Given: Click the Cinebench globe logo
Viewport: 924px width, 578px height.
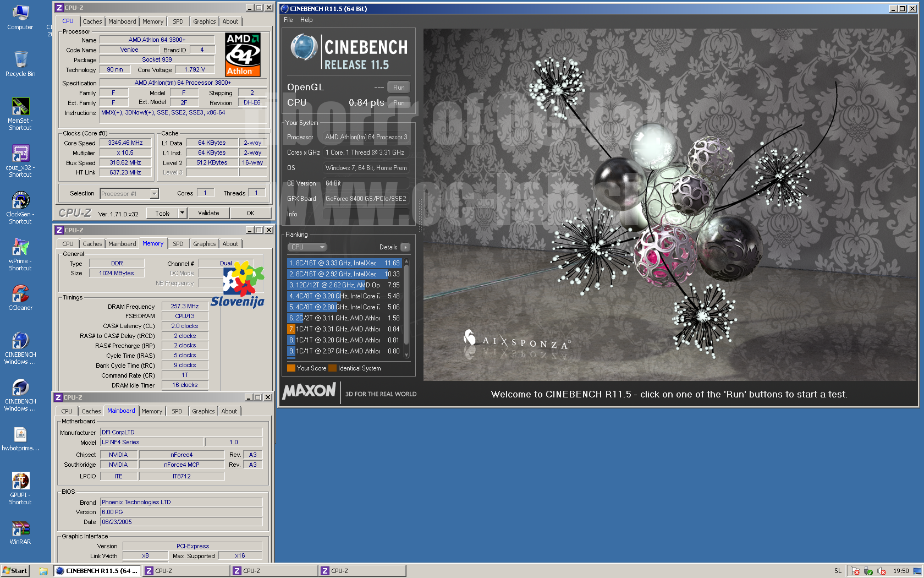Looking at the screenshot, I should click(x=304, y=47).
